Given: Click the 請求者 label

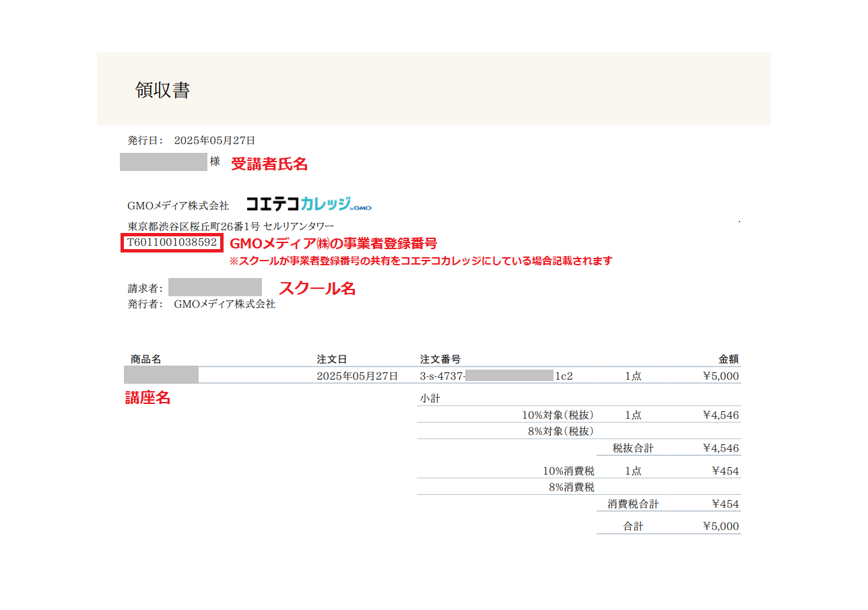Looking at the screenshot, I should [145, 288].
